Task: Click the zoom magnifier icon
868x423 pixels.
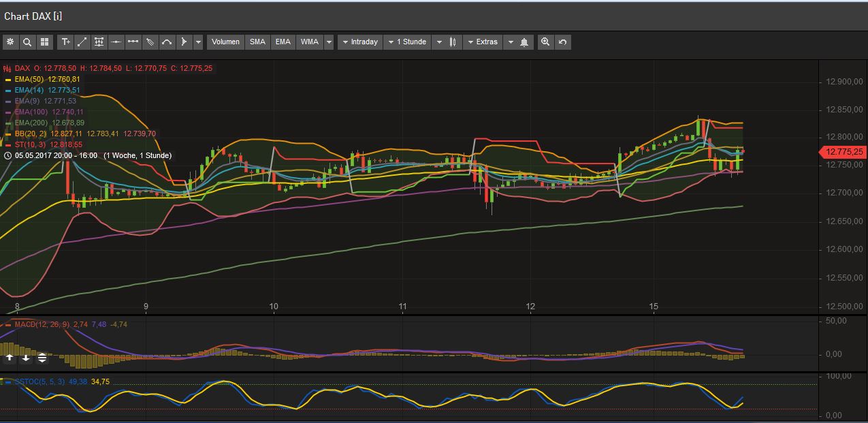Action: pos(546,42)
